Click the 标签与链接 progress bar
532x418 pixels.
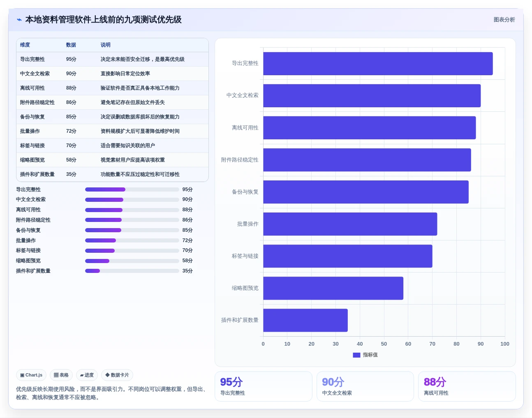[132, 251]
